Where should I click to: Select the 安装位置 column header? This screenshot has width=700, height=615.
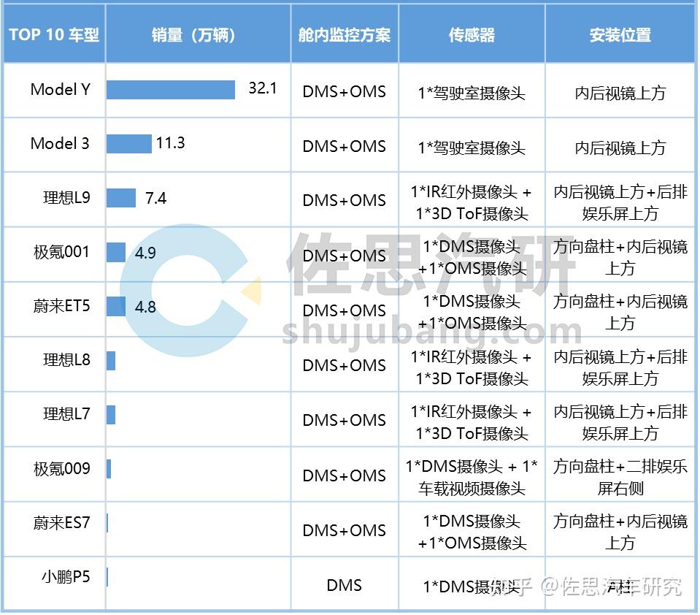coord(620,34)
